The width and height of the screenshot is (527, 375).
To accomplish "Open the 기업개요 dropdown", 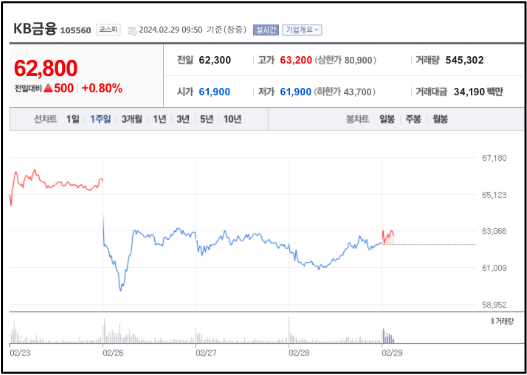I will [302, 30].
